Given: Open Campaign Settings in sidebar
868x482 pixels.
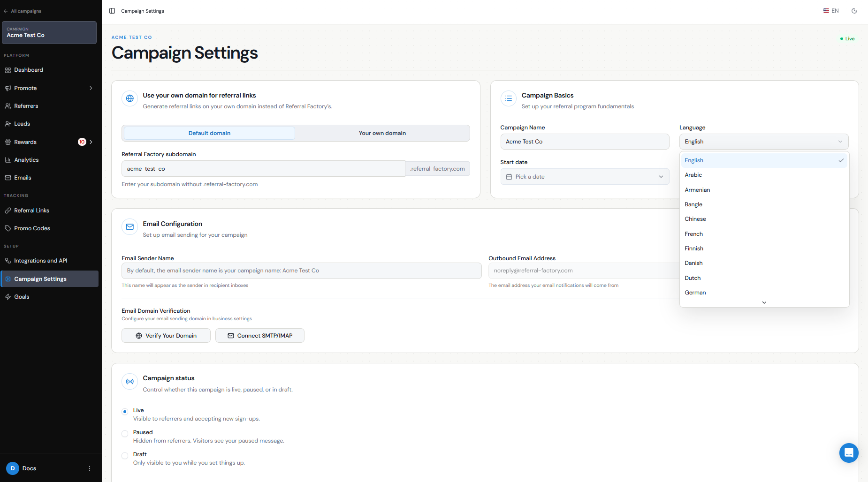Looking at the screenshot, I should coord(50,279).
